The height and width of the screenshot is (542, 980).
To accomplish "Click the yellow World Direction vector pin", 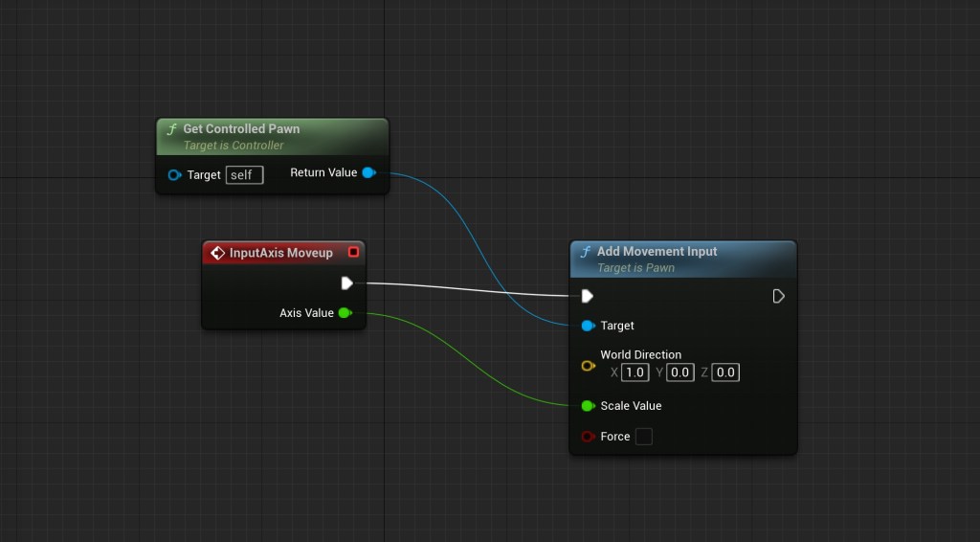I will (x=588, y=366).
